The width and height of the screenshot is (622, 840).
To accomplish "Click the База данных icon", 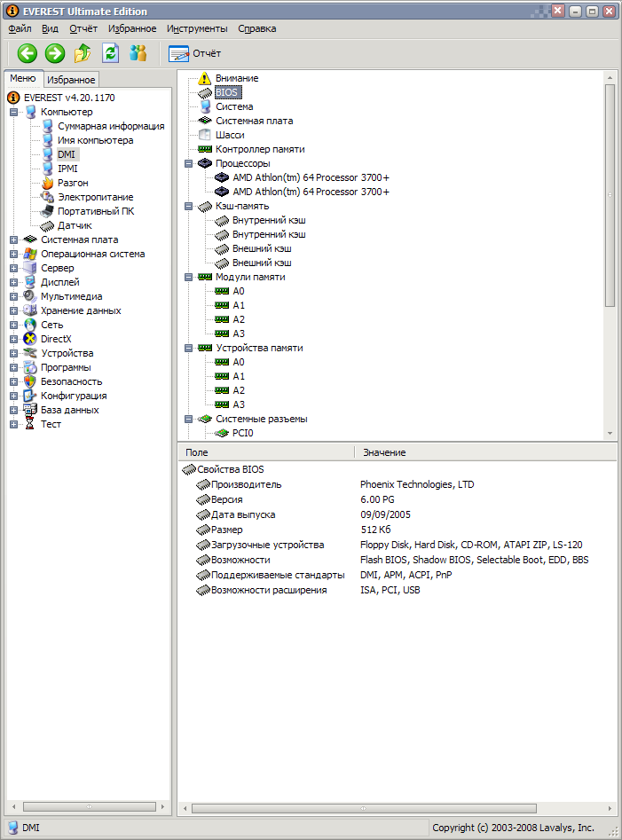I will point(30,410).
